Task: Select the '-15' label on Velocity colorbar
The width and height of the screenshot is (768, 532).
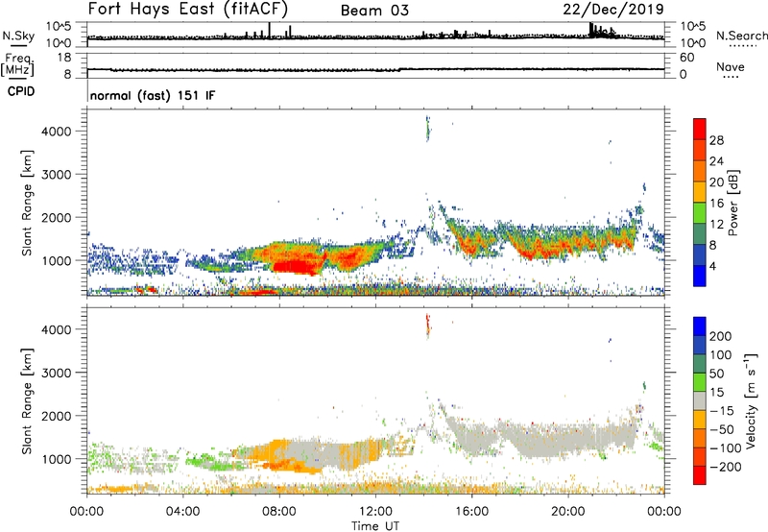Action: (722, 411)
